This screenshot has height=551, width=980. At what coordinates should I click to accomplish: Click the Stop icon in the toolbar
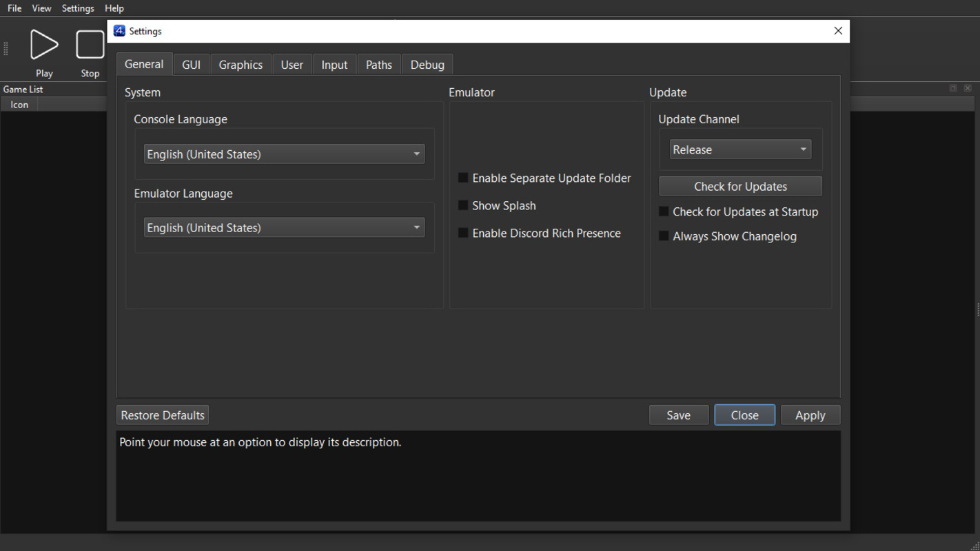[x=90, y=45]
